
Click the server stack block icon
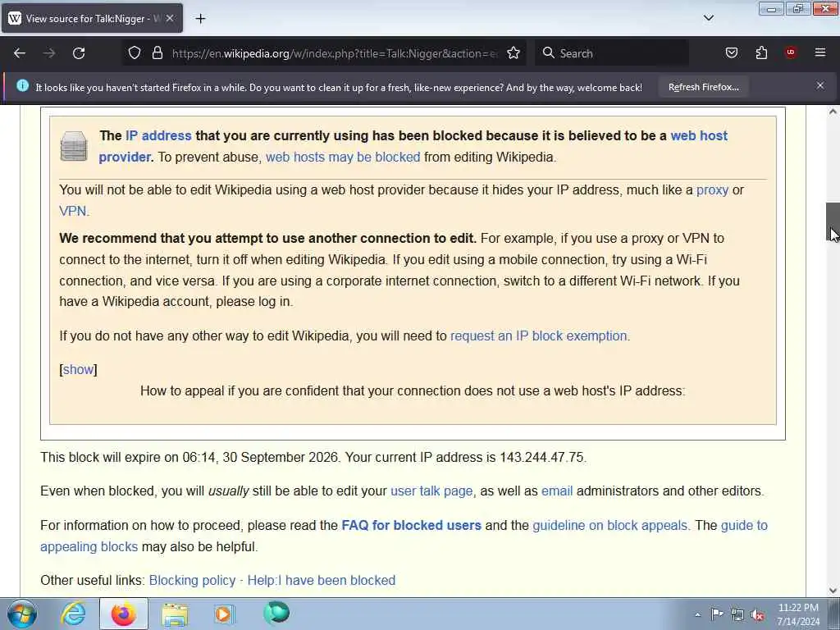point(74,146)
